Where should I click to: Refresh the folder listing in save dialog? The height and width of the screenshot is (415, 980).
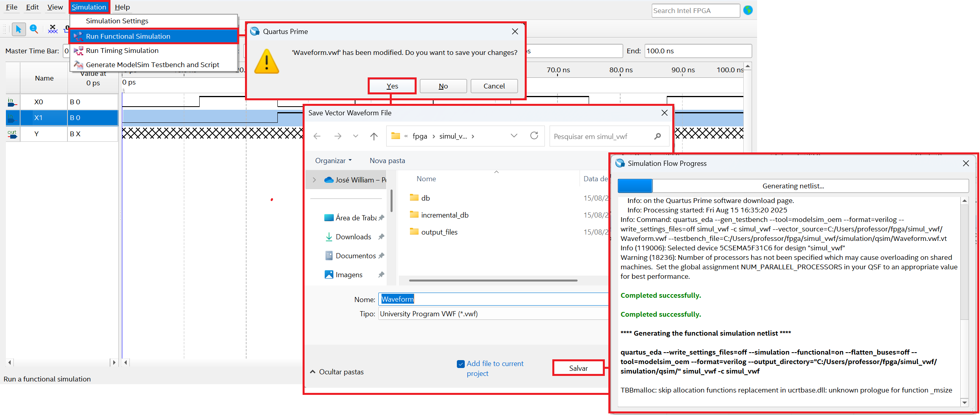pos(534,136)
